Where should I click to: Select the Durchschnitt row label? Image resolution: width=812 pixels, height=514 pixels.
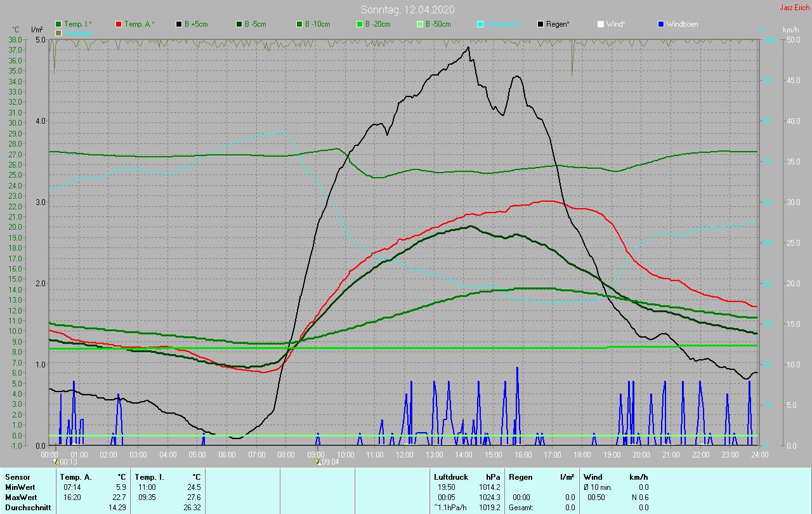click(x=27, y=507)
